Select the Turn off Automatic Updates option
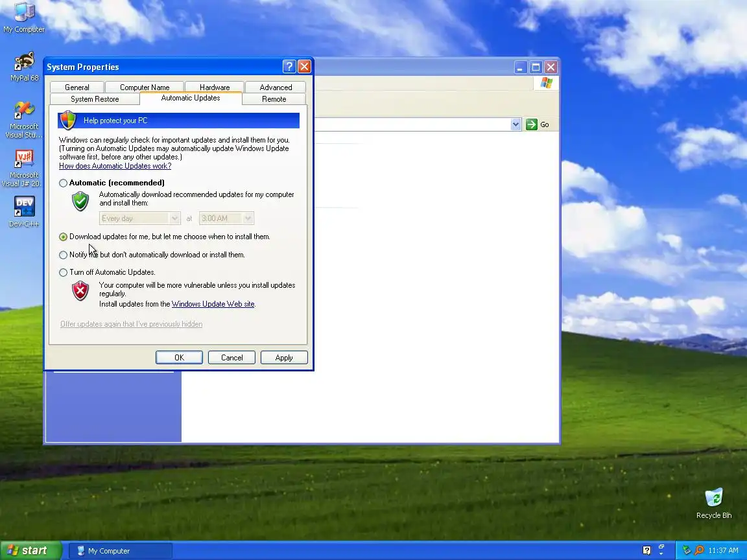Image resolution: width=747 pixels, height=560 pixels. point(63,272)
